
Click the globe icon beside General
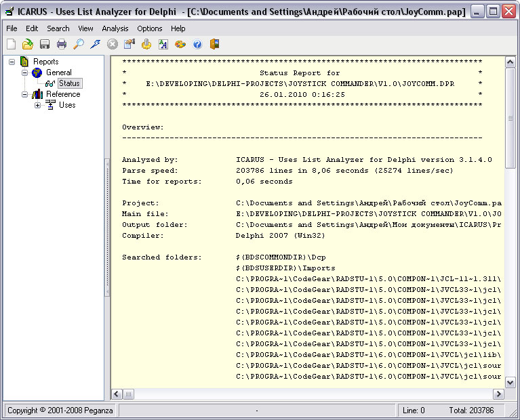tap(37, 72)
